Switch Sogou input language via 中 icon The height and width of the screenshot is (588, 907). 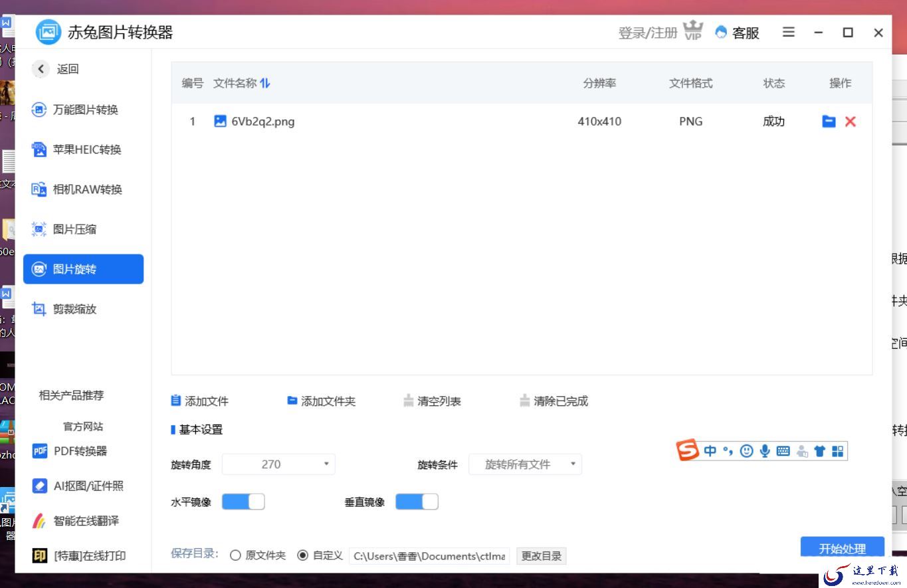(x=710, y=451)
